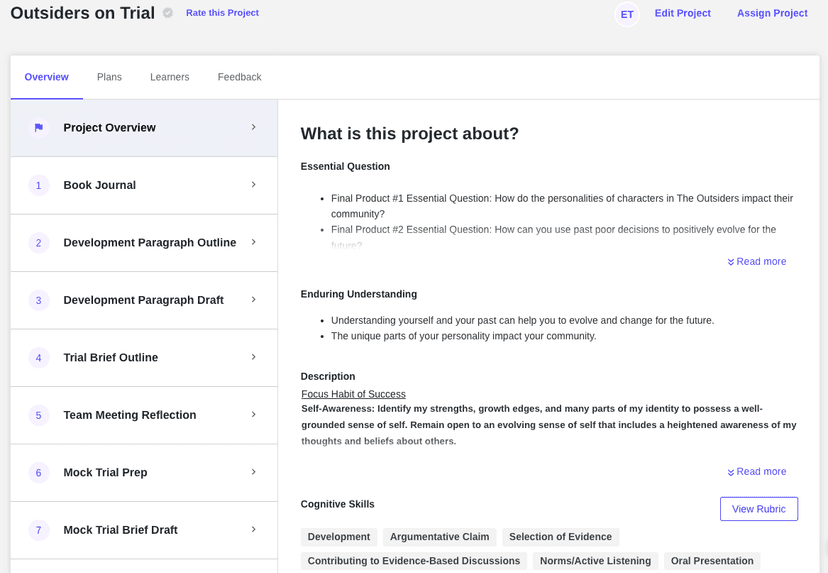Switch to the Plans tab

[109, 77]
